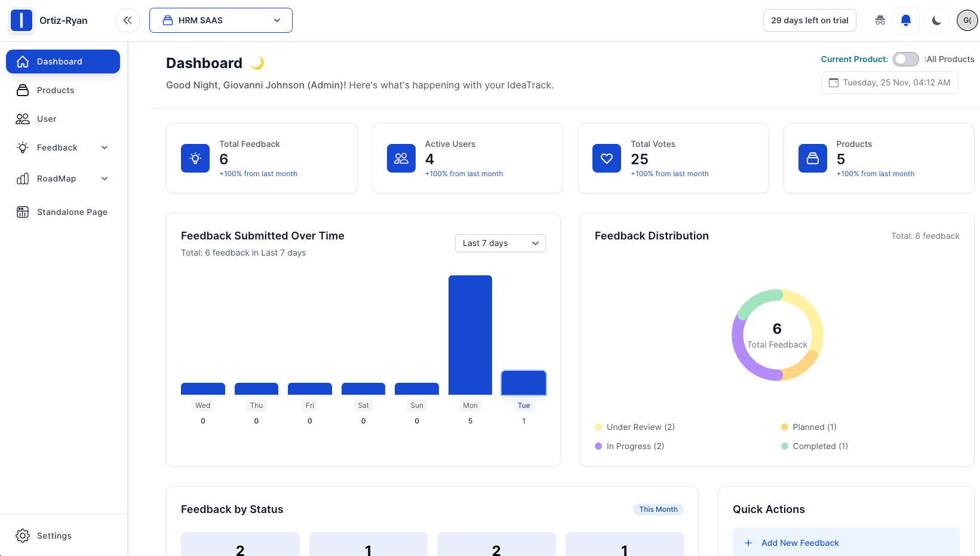Toggle Current Product / All Products switch
The image size is (980, 556).
coord(905,59)
